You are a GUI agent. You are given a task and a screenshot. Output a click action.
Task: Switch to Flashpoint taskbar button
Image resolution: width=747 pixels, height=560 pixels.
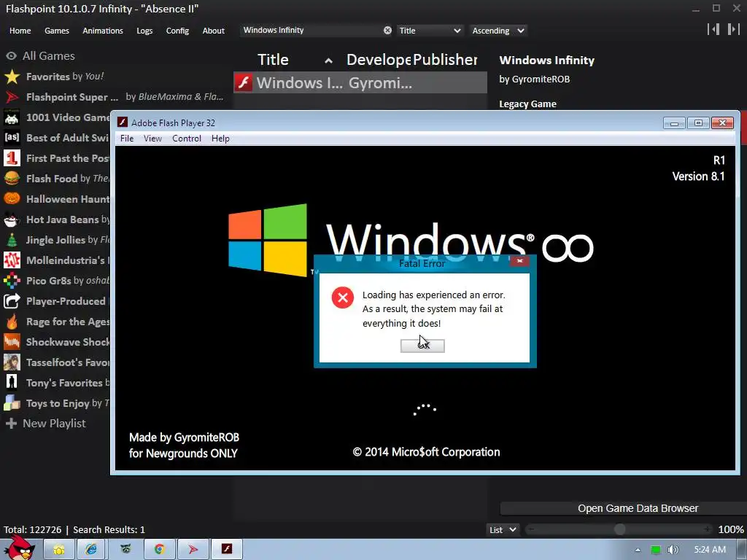(x=193, y=549)
